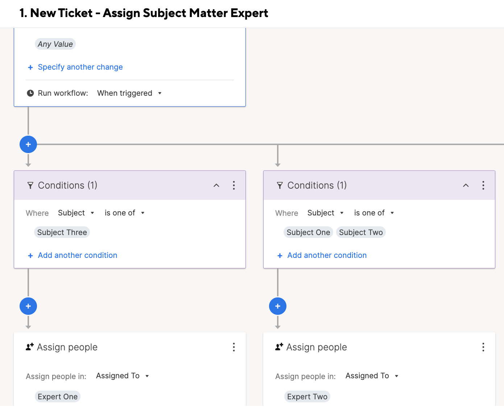
Task: Open 'is one of' operator in right conditions
Action: click(x=373, y=213)
